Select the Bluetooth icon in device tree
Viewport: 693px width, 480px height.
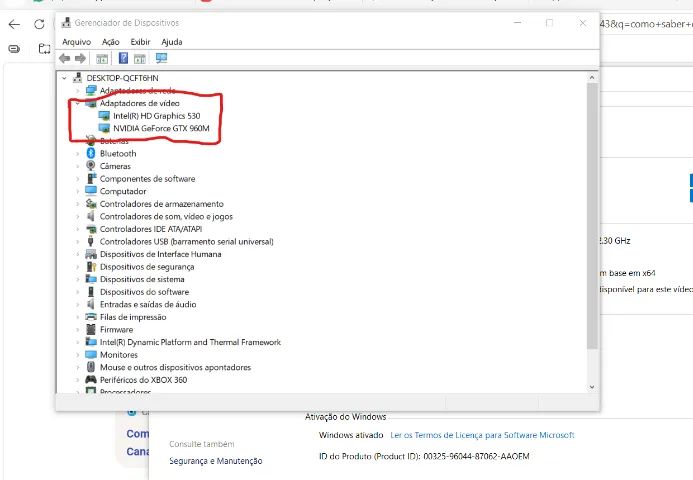pyautogui.click(x=91, y=153)
